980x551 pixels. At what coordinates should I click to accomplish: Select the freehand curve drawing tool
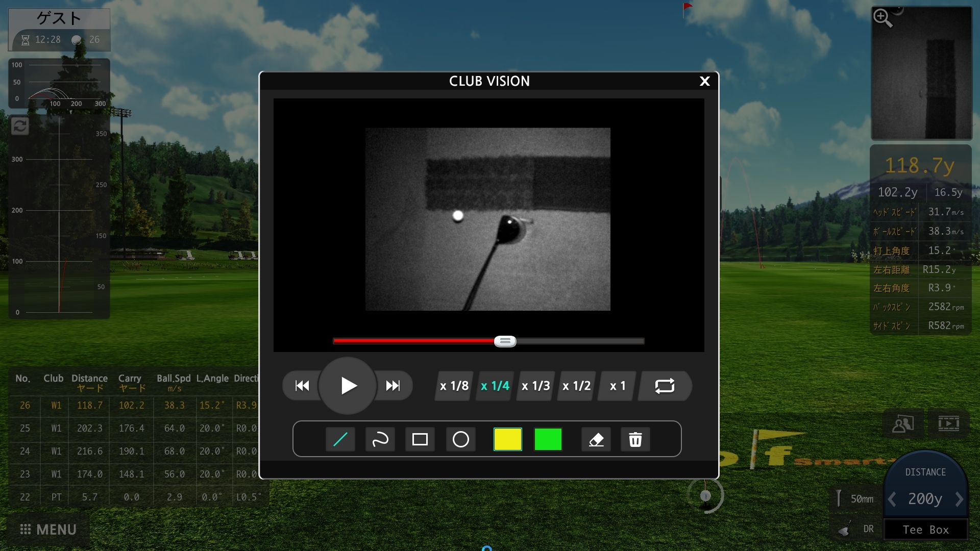tap(380, 439)
